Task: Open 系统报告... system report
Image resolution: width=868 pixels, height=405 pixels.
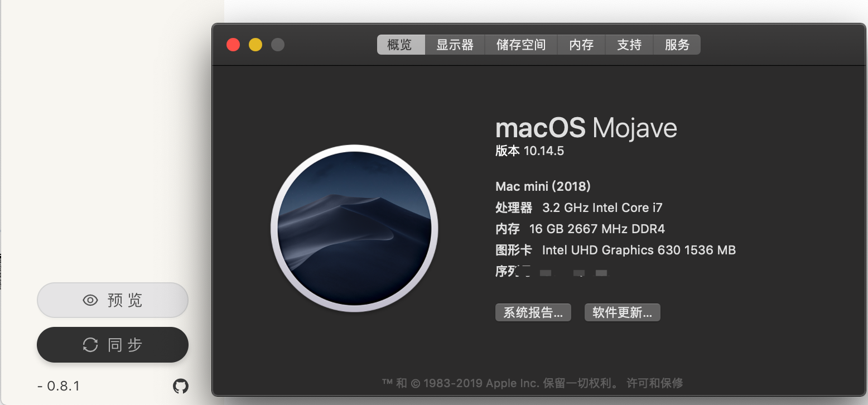Action: pos(533,312)
